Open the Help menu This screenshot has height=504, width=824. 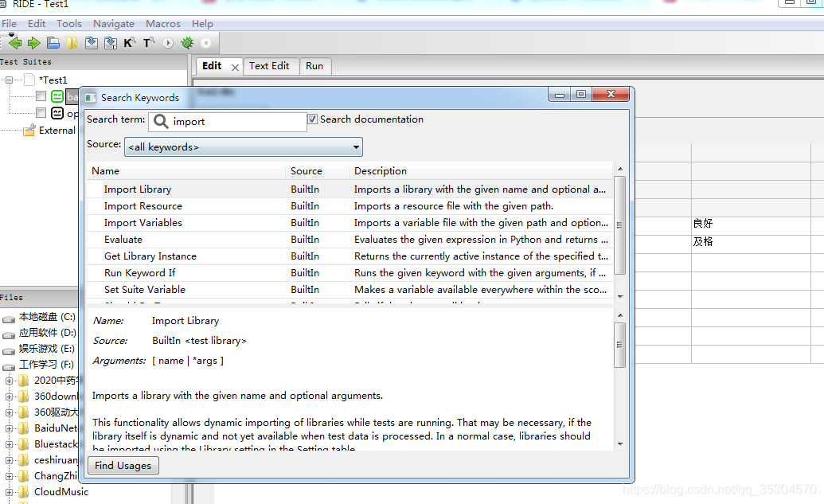pyautogui.click(x=202, y=24)
